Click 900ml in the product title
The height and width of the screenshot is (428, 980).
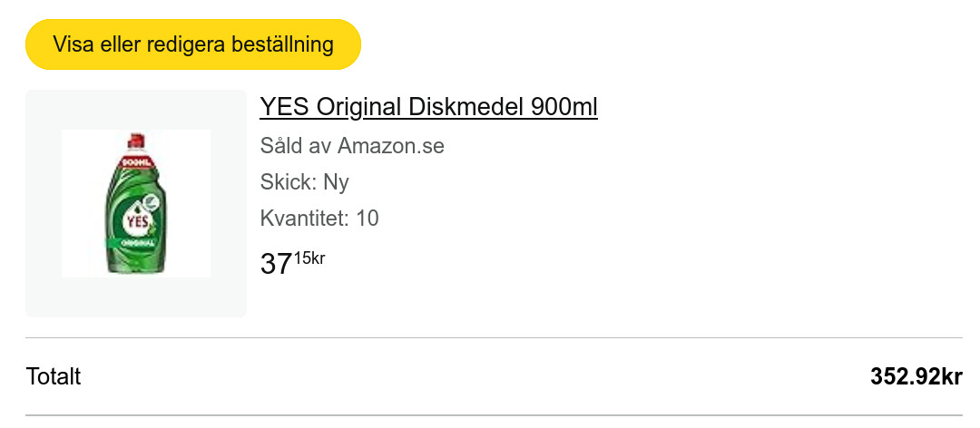[x=564, y=107]
